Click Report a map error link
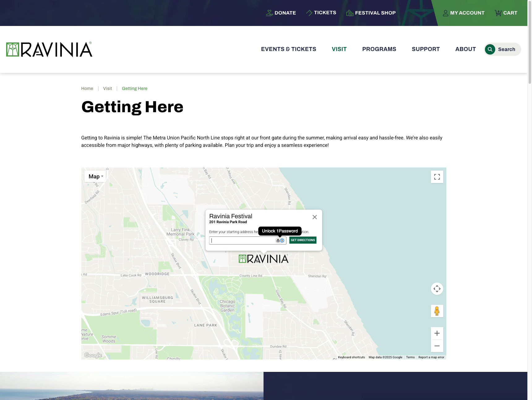 point(431,357)
